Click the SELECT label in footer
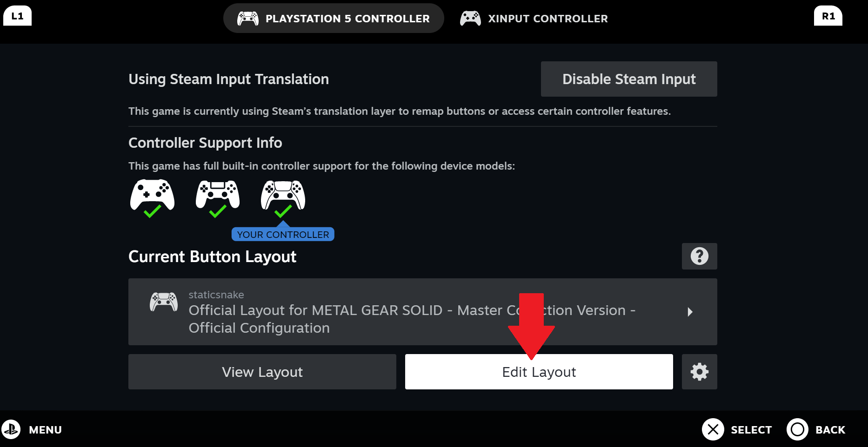This screenshot has width=868, height=447. [x=751, y=430]
